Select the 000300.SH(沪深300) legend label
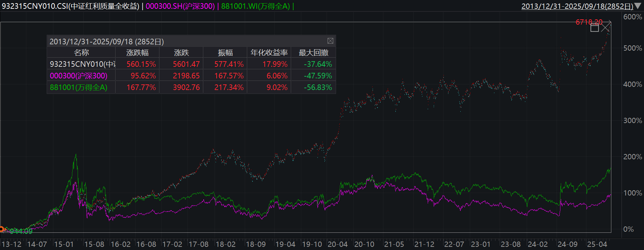This screenshot has width=644, height=250. [x=180, y=6]
